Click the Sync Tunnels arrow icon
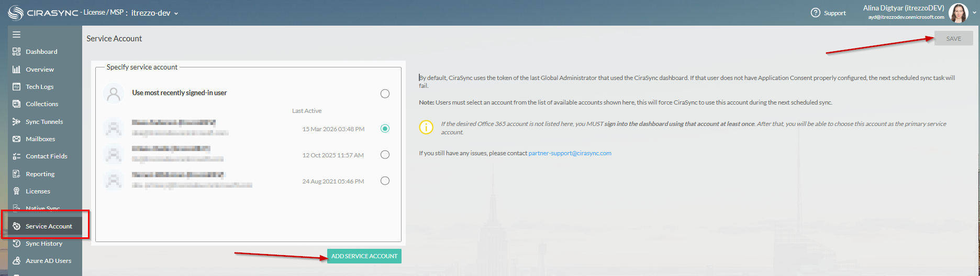The height and width of the screenshot is (276, 980). pyautogui.click(x=16, y=121)
